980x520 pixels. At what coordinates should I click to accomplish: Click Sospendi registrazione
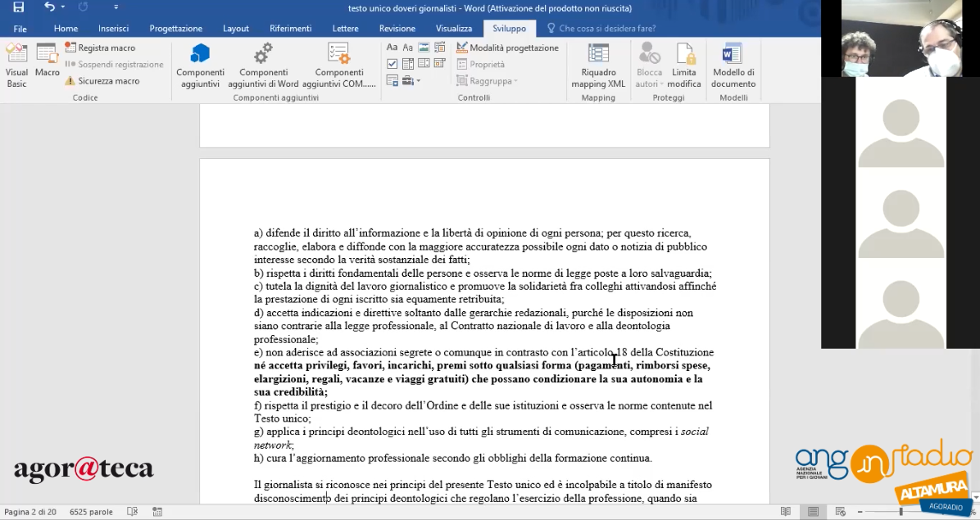point(115,65)
